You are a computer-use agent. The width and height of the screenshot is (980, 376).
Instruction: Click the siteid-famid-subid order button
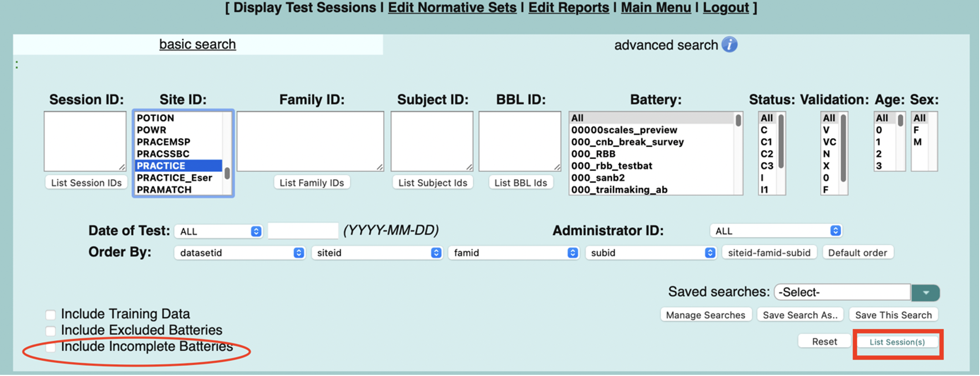pyautogui.click(x=770, y=253)
